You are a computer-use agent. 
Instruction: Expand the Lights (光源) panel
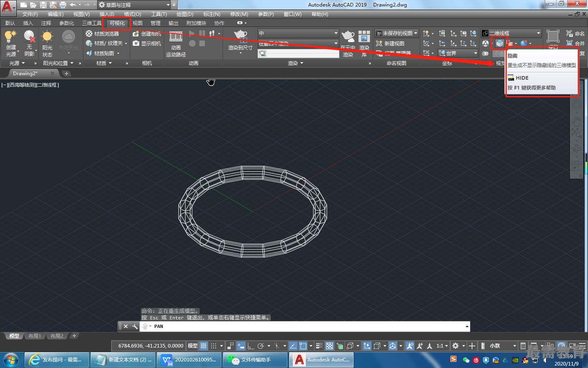point(18,63)
